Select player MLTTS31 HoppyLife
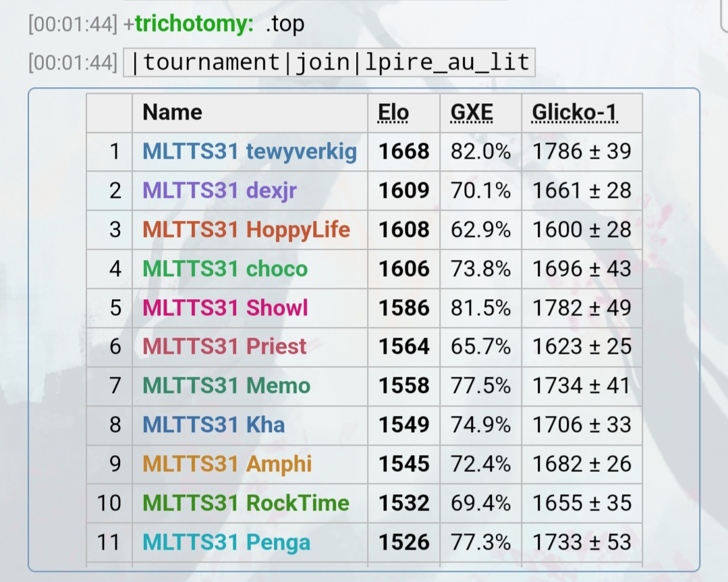The width and height of the screenshot is (728, 582). pos(246,230)
